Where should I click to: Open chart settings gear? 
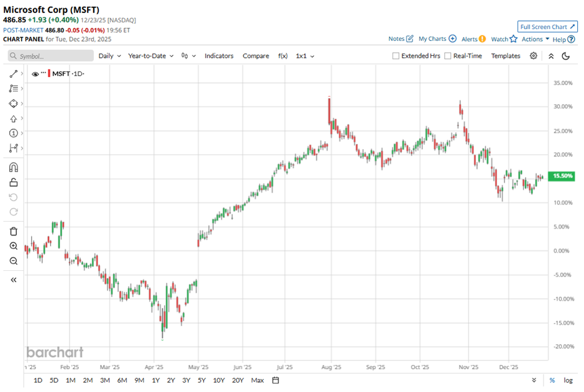(x=533, y=56)
